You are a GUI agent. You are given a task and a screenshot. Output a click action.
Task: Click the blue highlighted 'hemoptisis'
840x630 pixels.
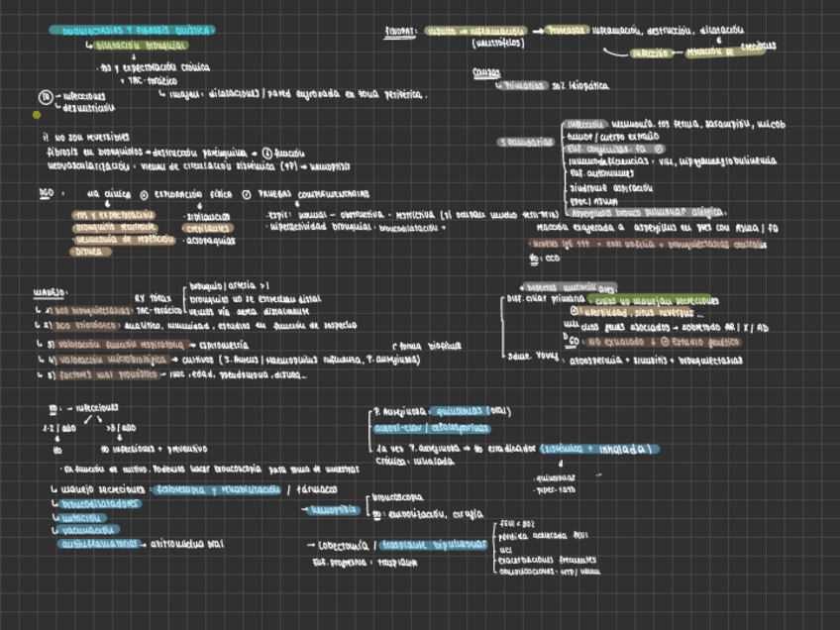click(334, 510)
